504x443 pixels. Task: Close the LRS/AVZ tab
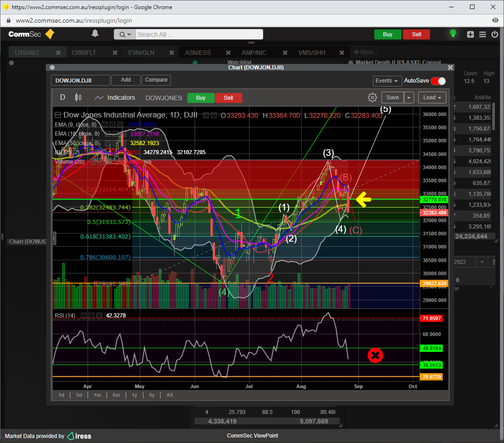[58, 53]
